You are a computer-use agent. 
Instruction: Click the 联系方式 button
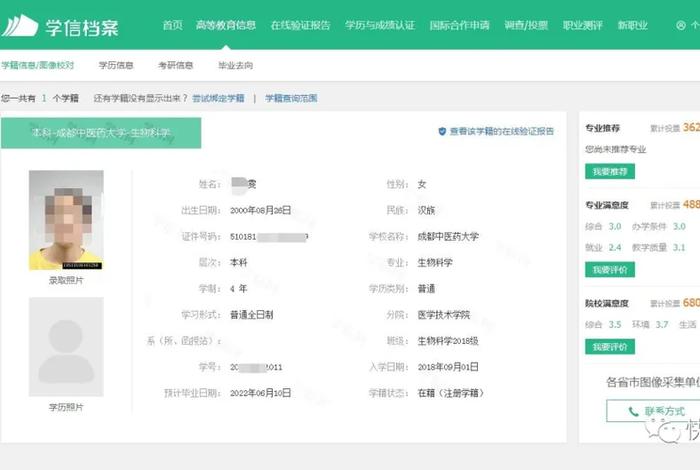point(653,411)
